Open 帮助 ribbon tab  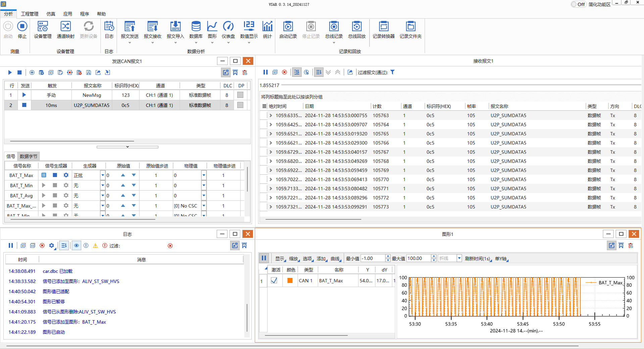pos(101,14)
